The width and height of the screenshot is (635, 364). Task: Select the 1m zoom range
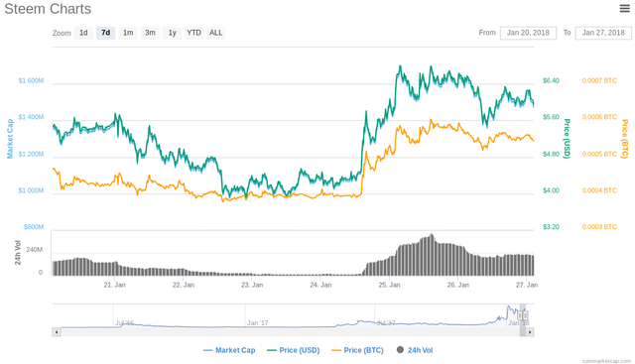point(128,33)
